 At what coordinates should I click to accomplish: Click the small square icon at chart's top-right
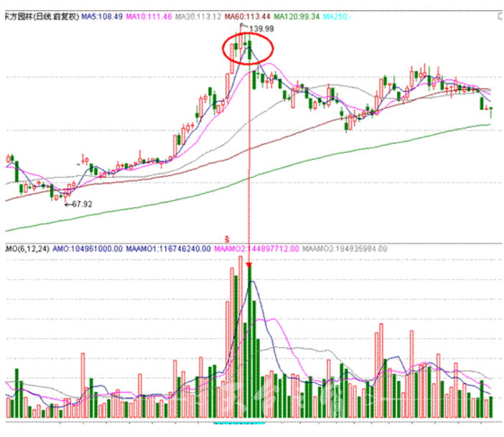coord(500,17)
